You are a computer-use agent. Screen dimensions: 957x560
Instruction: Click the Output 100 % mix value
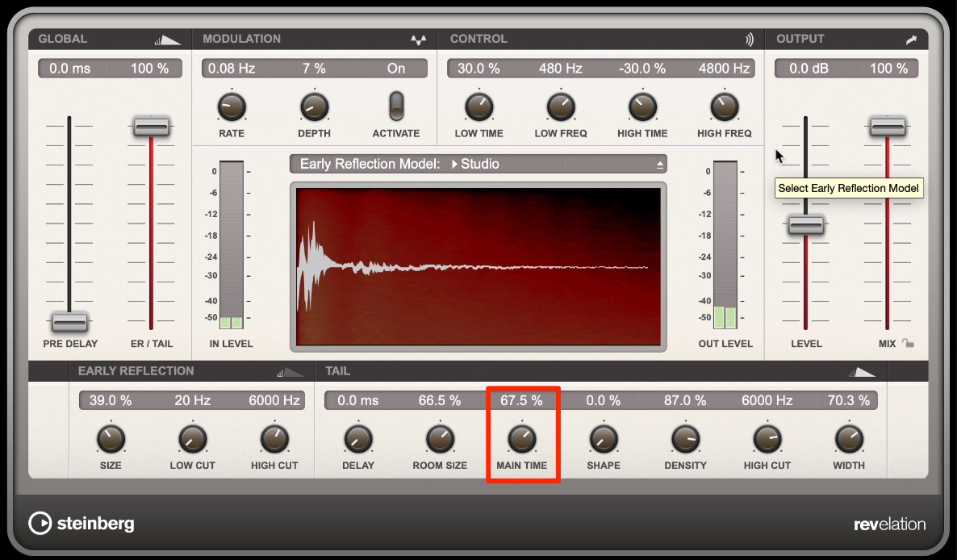click(x=888, y=69)
